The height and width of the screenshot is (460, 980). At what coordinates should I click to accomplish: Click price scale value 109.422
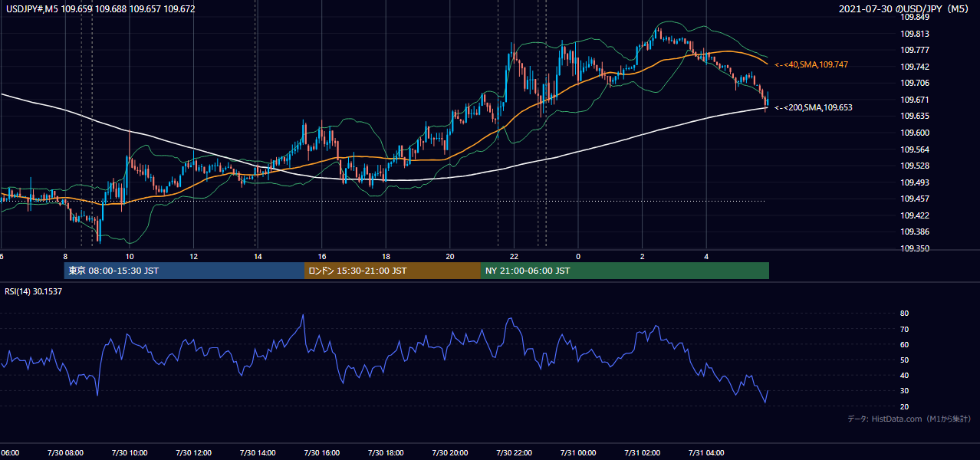(x=915, y=216)
